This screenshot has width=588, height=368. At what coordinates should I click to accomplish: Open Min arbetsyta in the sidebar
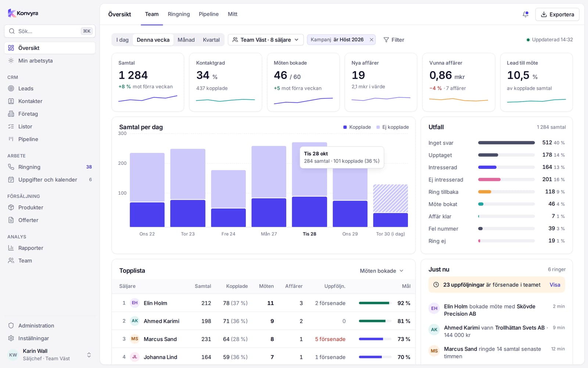pos(50,61)
